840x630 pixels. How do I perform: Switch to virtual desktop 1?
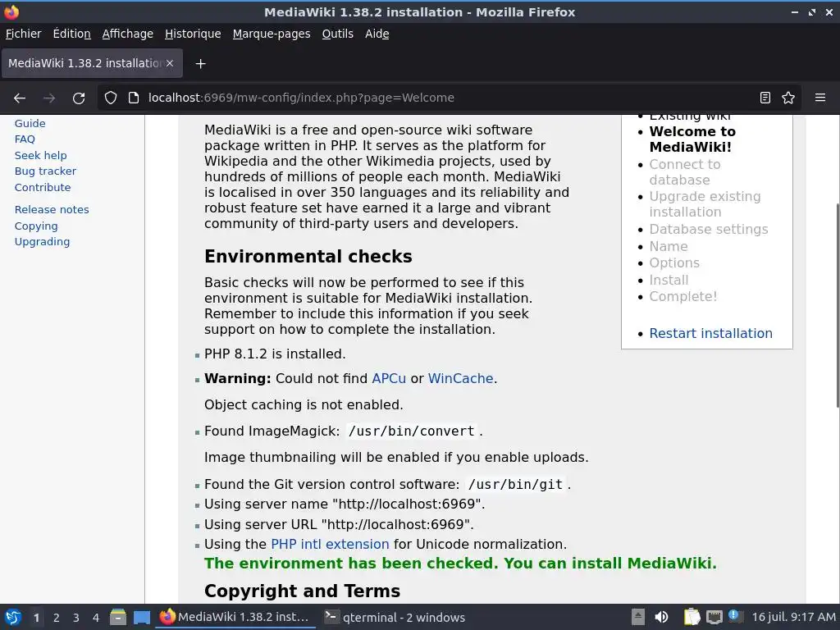point(36,618)
